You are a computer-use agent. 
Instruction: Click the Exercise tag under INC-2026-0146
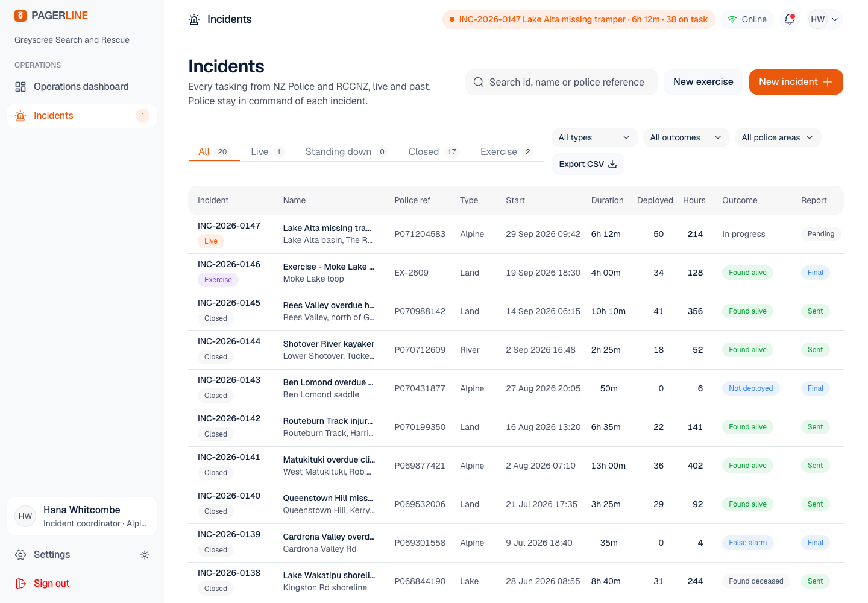pos(218,280)
